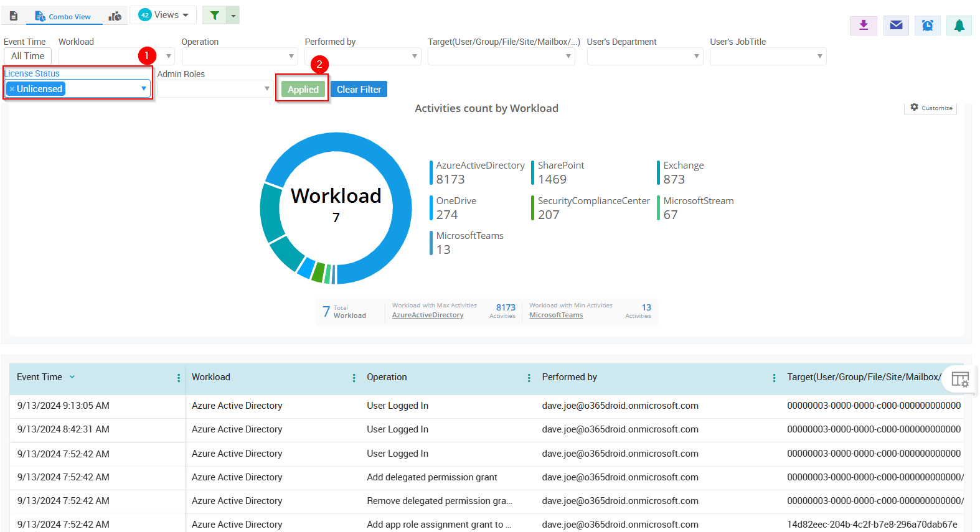Click the green filter funnel icon
Screen dimensions: 980x532
[x=214, y=16]
